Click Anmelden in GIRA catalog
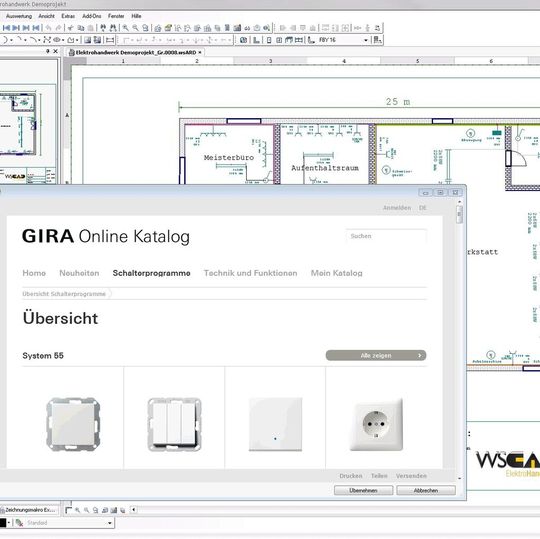Viewport: 540px width, 539px height. (x=397, y=208)
